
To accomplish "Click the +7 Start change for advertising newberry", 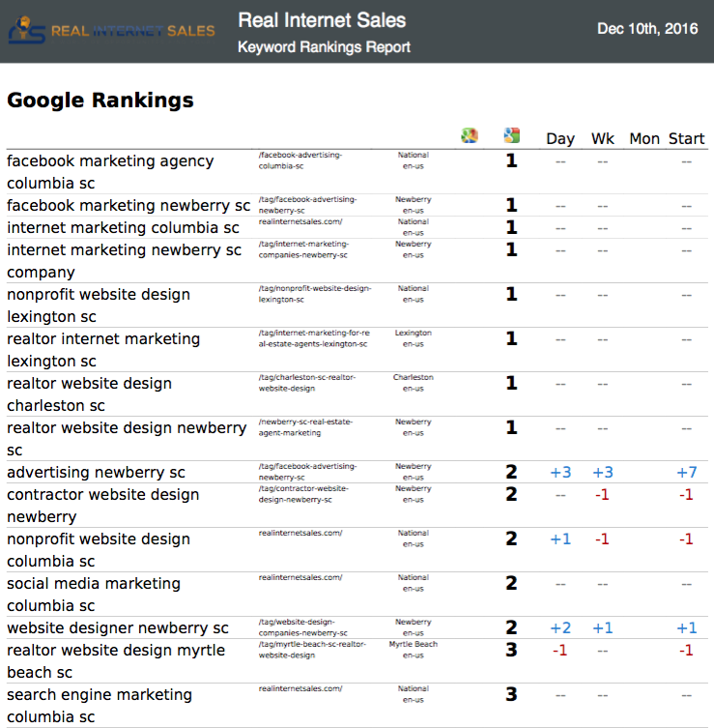I will point(687,472).
